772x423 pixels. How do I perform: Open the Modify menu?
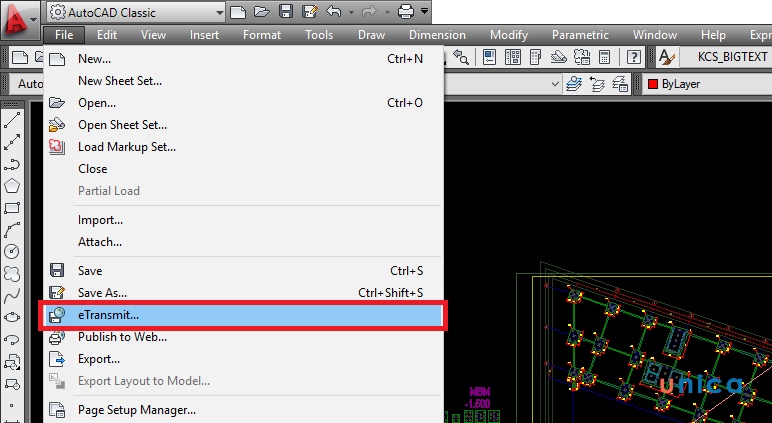[x=509, y=35]
